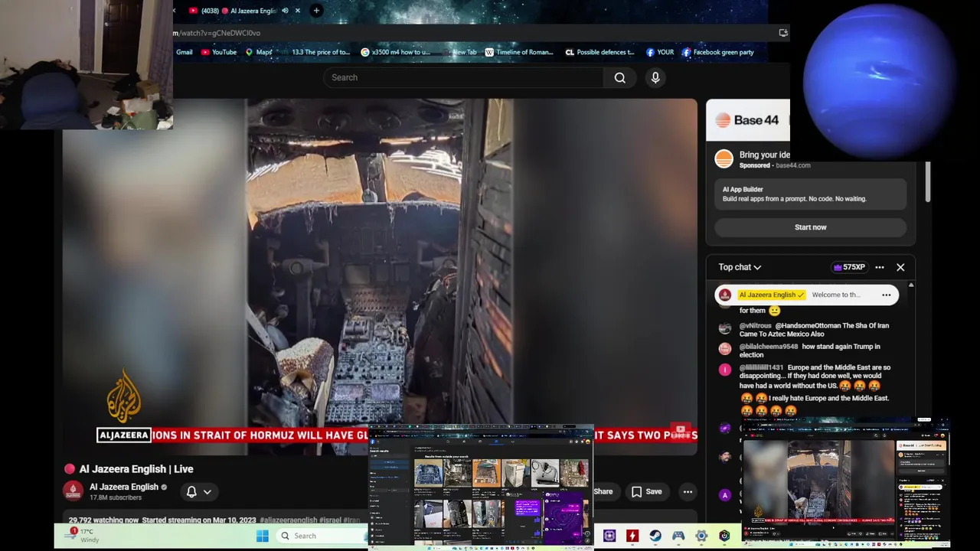Screen dimensions: 980x551
Task: Open the Facebook 'YOUR' bookmark
Action: click(660, 52)
